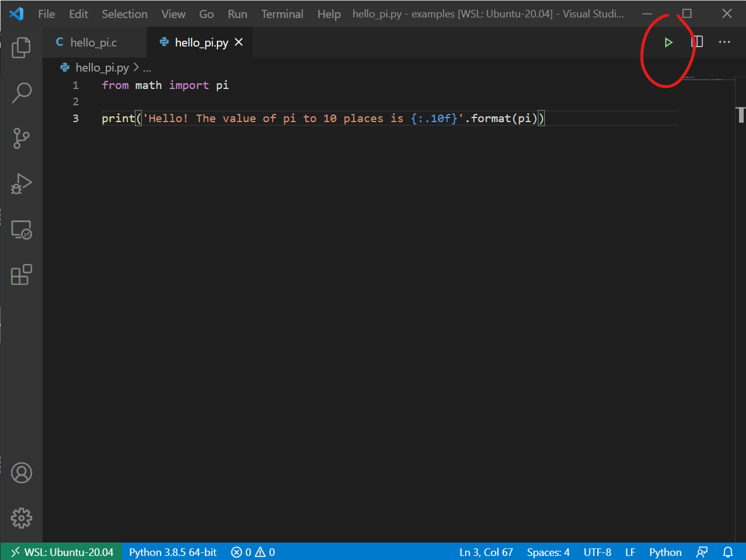
Task: Open the Edit menu
Action: 78,14
